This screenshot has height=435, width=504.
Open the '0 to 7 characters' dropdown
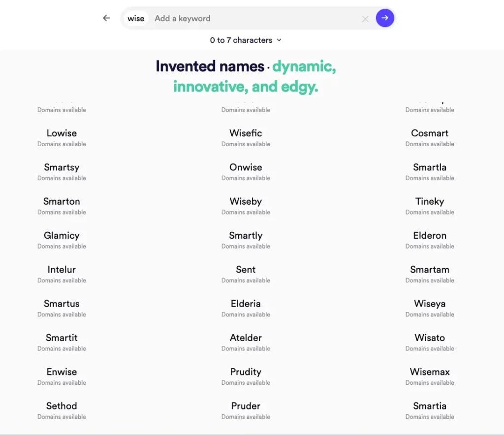click(246, 40)
